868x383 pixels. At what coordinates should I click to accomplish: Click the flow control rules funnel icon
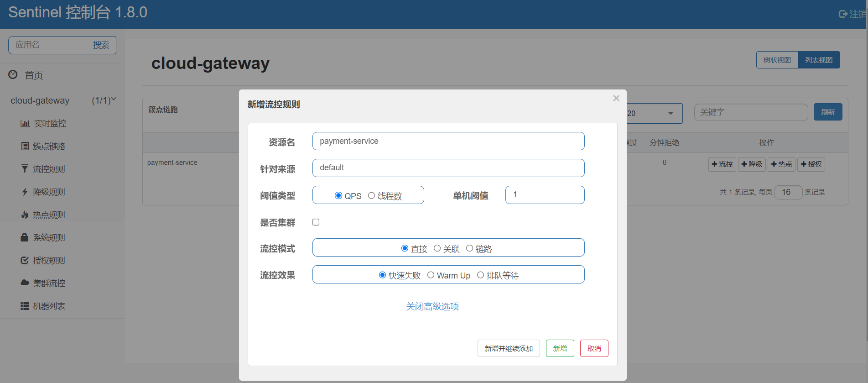[x=25, y=169]
